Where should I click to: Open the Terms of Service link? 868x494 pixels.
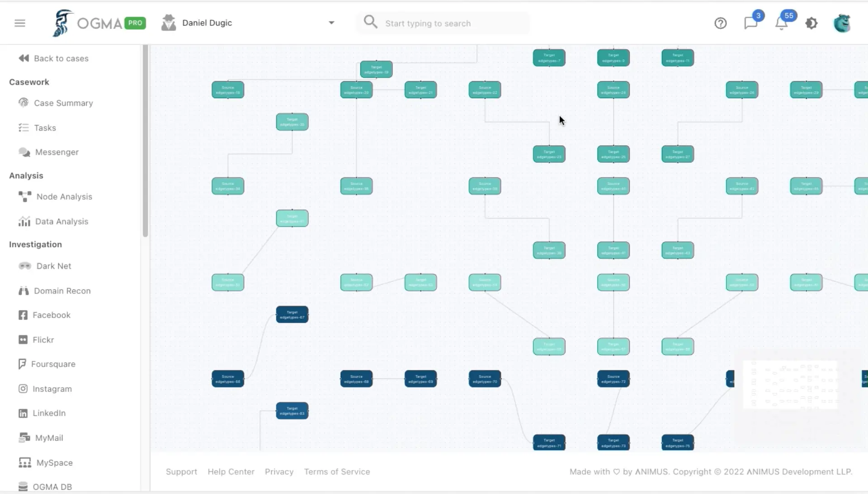tap(337, 471)
